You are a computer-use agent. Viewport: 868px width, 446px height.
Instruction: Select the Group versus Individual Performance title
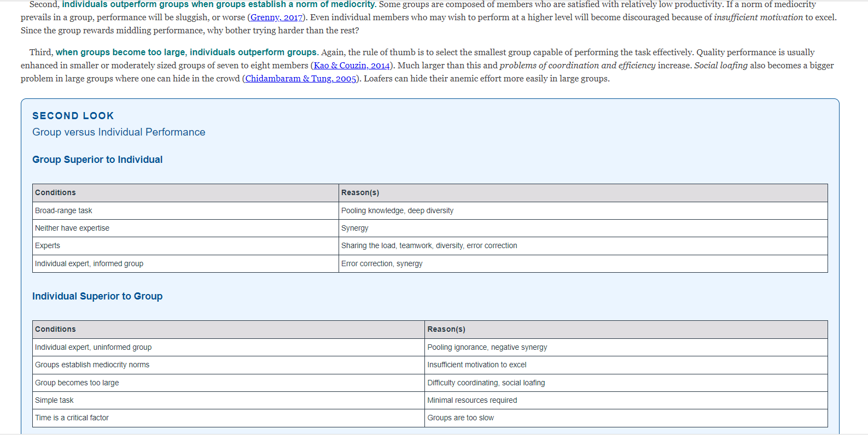pos(119,132)
